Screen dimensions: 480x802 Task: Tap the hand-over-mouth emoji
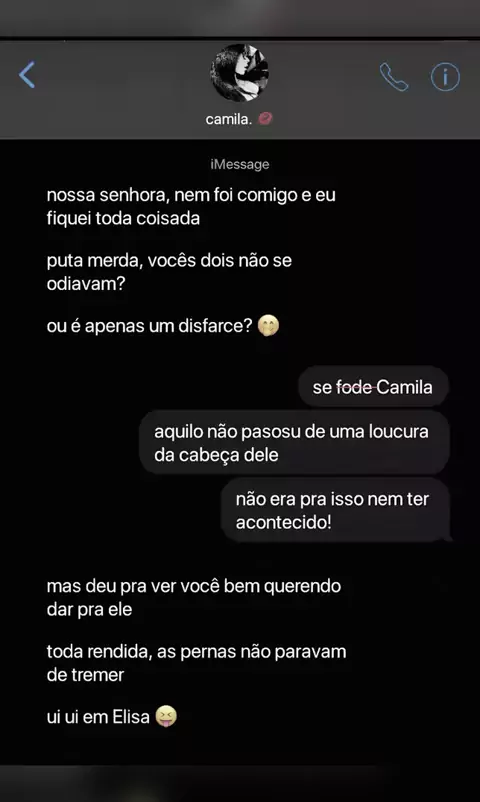point(268,326)
